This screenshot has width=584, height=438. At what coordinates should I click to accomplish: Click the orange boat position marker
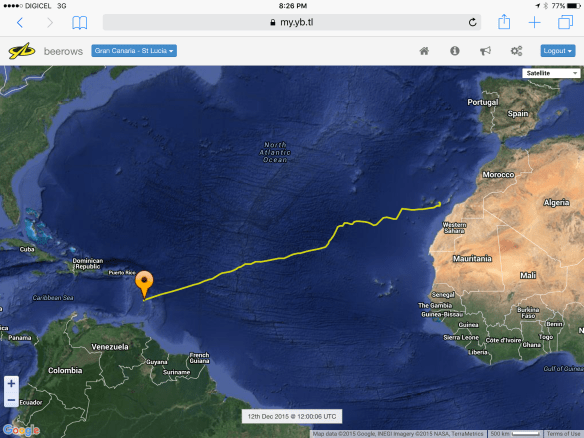(x=144, y=284)
